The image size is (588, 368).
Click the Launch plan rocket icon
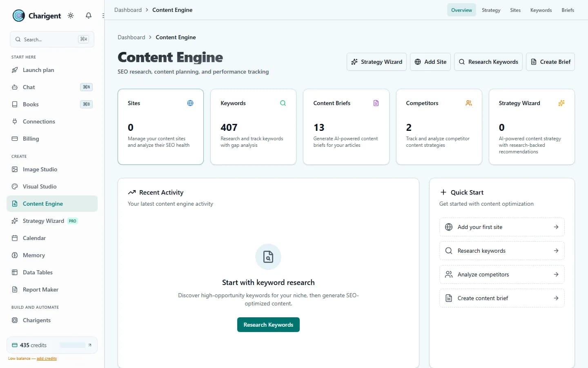(x=15, y=70)
